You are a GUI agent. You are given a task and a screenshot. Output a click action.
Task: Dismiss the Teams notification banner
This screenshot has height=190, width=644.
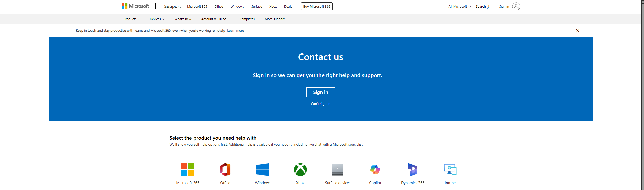click(x=578, y=31)
